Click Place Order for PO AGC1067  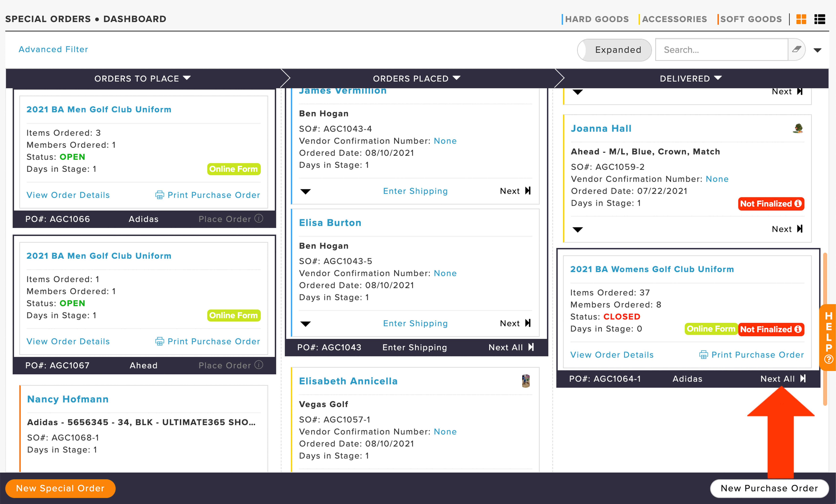coord(225,365)
